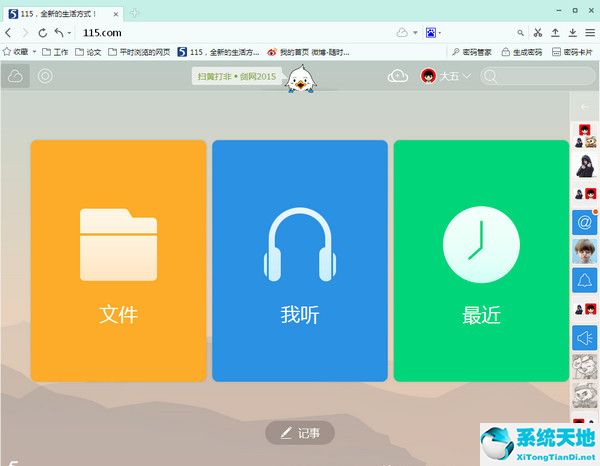The image size is (600, 466).
Task: Open the 我的首页 微博 bookmark
Action: tap(308, 52)
